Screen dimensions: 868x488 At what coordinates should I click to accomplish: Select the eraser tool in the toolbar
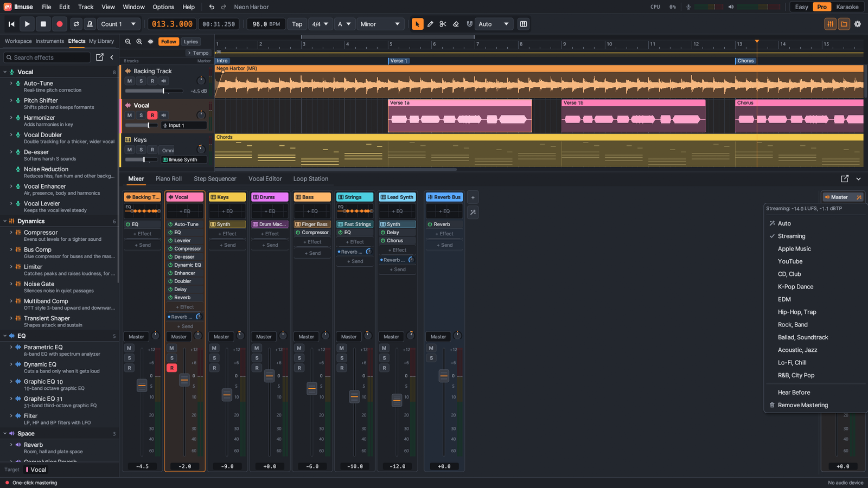coord(456,24)
